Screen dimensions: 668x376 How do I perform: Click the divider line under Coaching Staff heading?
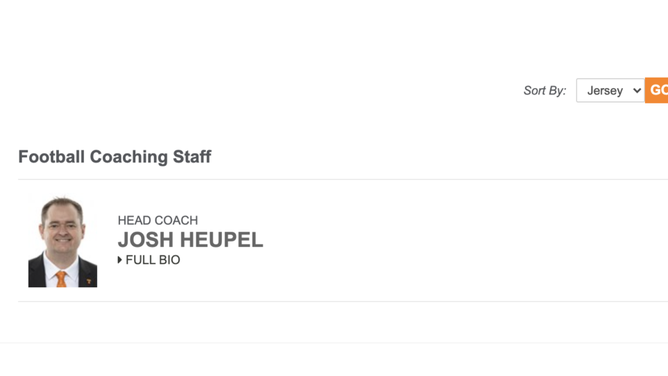click(343, 180)
